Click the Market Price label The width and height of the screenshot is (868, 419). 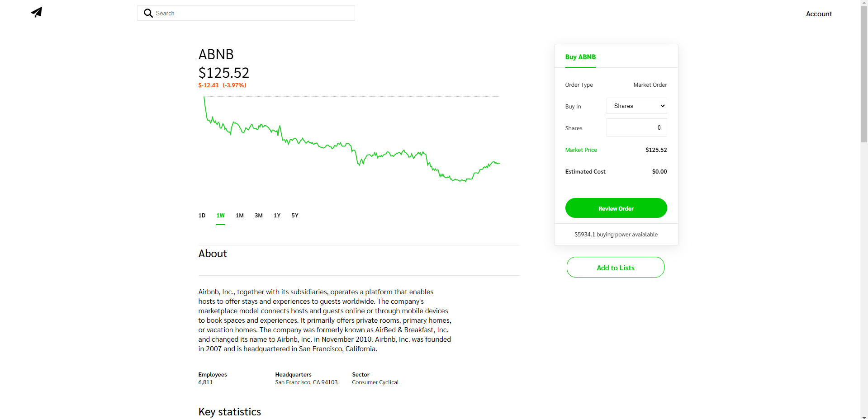581,150
